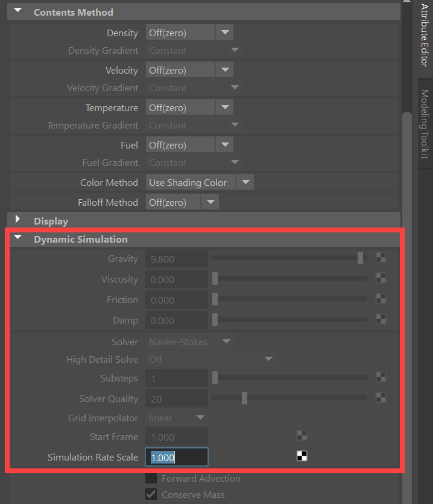Click the Friction value field

177,300
